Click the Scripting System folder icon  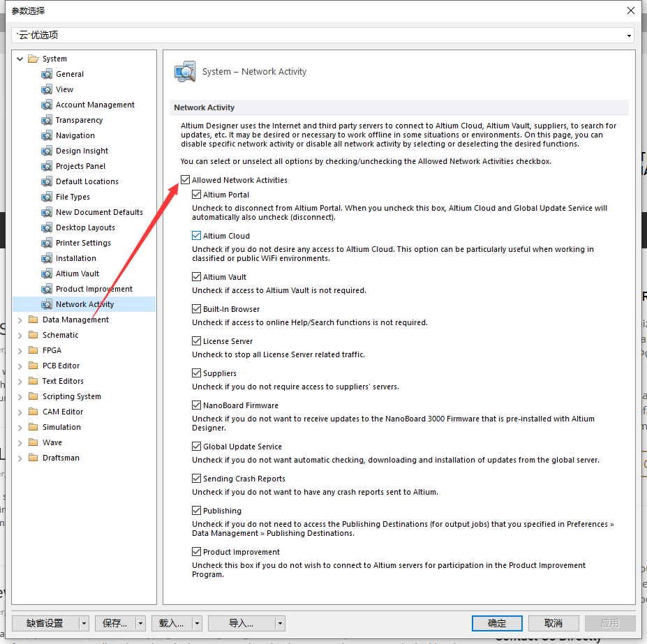click(34, 396)
